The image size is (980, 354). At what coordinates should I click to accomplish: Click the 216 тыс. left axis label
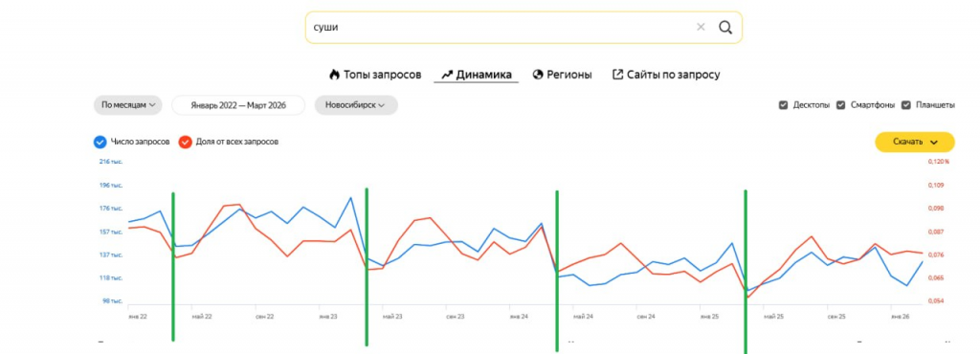(x=111, y=162)
